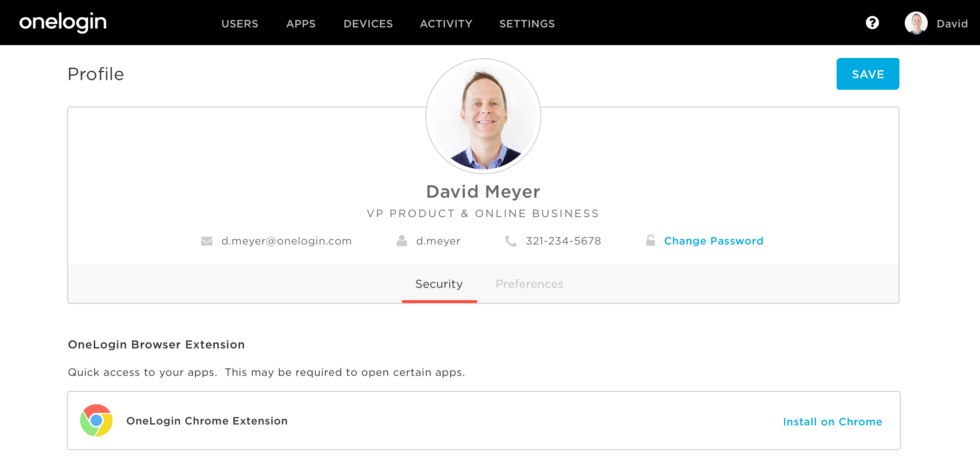This screenshot has width=980, height=459.
Task: Open the Activity menu
Action: tap(446, 23)
